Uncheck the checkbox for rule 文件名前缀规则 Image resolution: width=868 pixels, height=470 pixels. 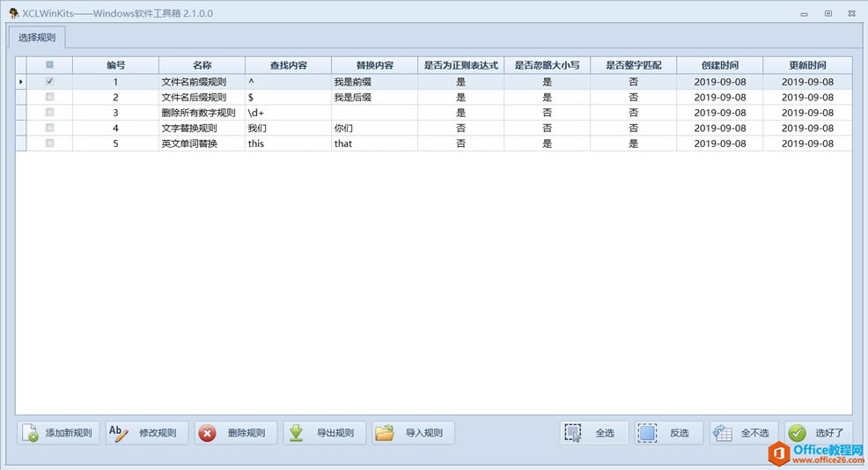point(50,81)
